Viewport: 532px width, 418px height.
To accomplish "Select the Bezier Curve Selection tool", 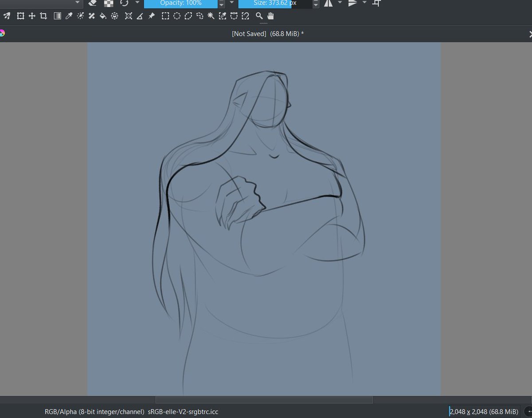I will (x=234, y=16).
